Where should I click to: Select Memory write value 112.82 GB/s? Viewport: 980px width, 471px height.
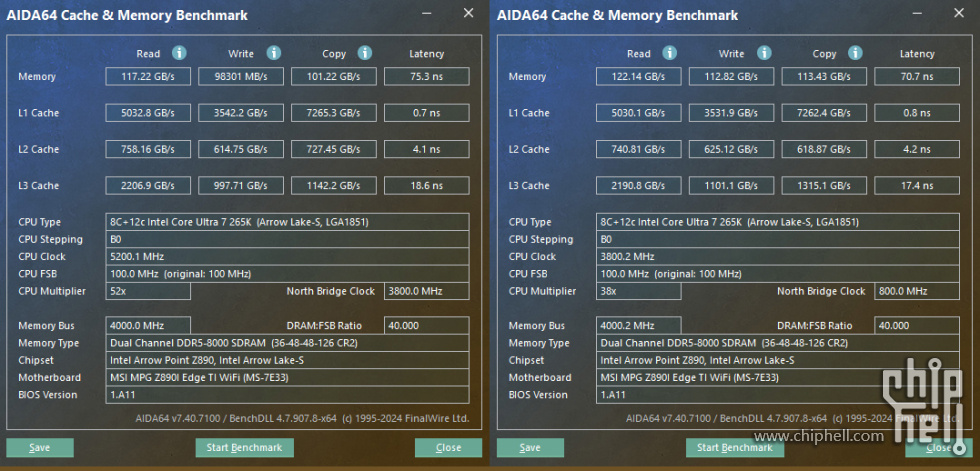point(731,77)
